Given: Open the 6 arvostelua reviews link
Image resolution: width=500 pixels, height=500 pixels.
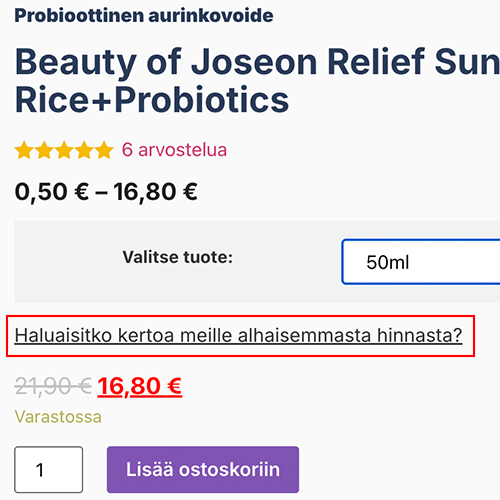Looking at the screenshot, I should (x=174, y=150).
